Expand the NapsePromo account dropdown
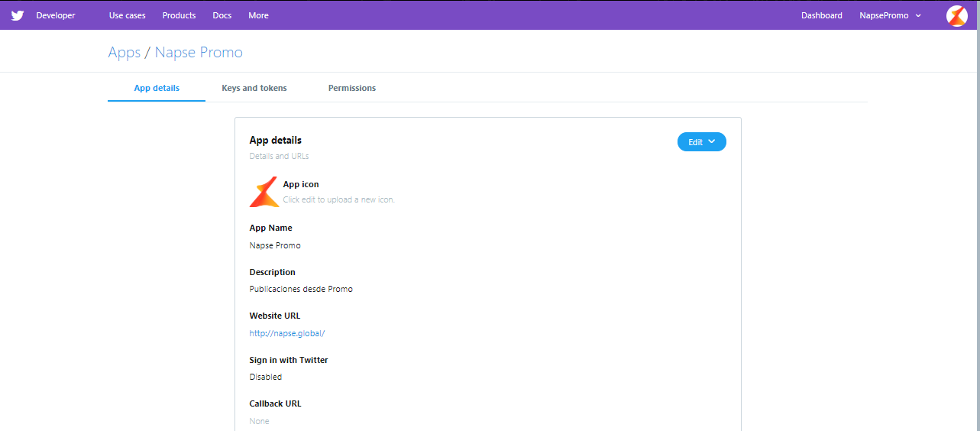 point(890,15)
